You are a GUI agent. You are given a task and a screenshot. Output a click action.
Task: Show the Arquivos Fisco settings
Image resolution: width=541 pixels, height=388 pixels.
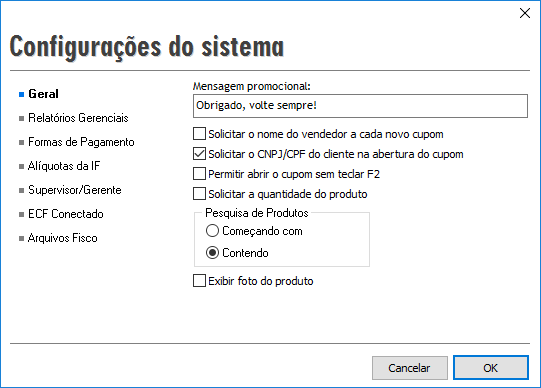(x=63, y=238)
